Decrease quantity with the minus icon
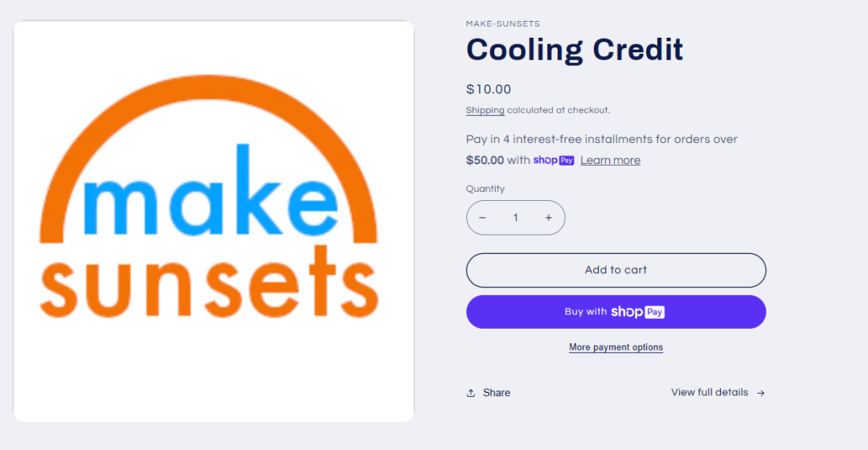 [x=482, y=218]
